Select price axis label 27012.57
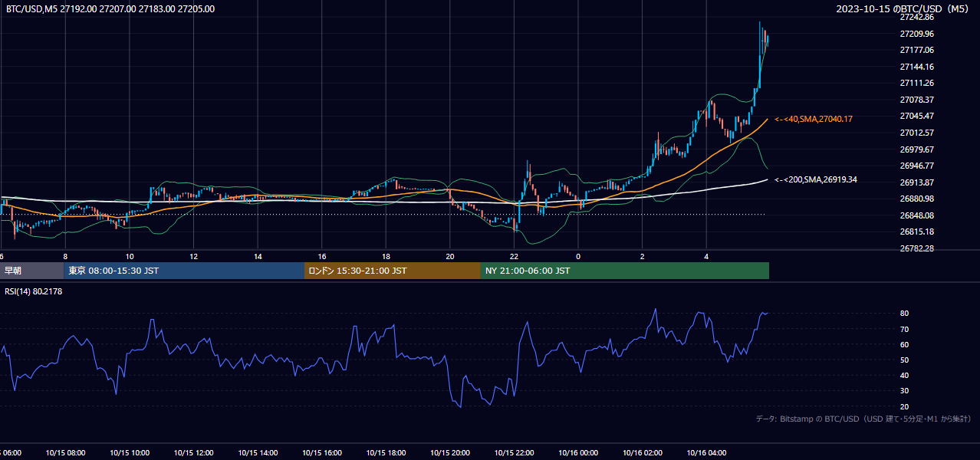The width and height of the screenshot is (980, 460). point(917,133)
